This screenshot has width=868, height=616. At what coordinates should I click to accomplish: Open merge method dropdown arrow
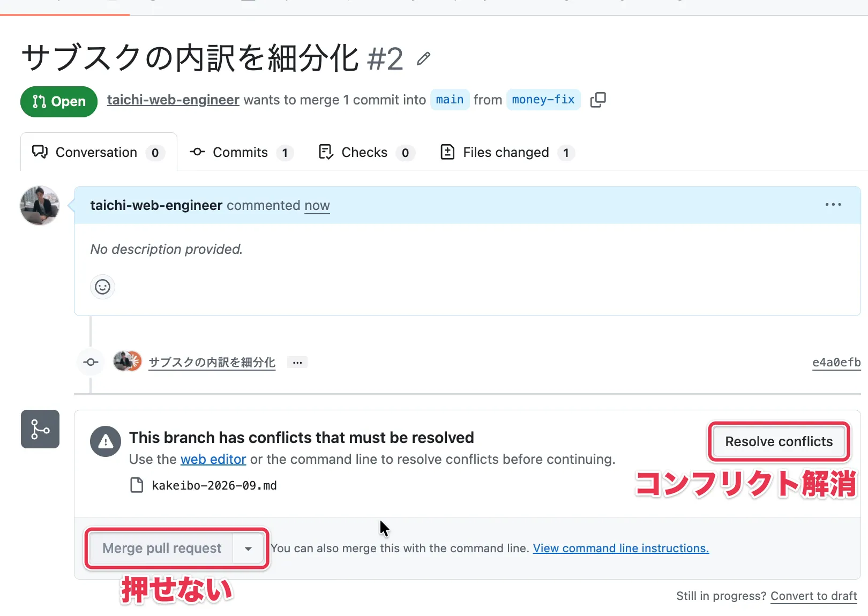click(249, 549)
